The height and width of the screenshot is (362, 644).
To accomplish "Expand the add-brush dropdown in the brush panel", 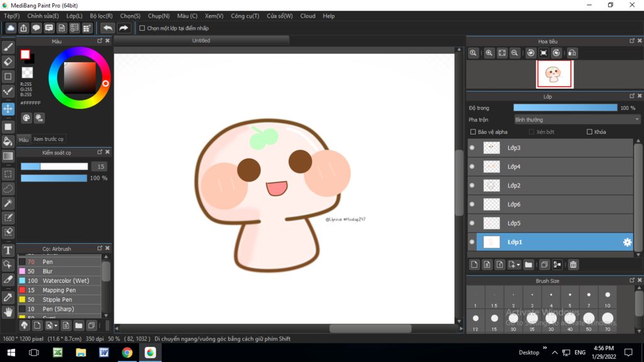I will (56, 326).
